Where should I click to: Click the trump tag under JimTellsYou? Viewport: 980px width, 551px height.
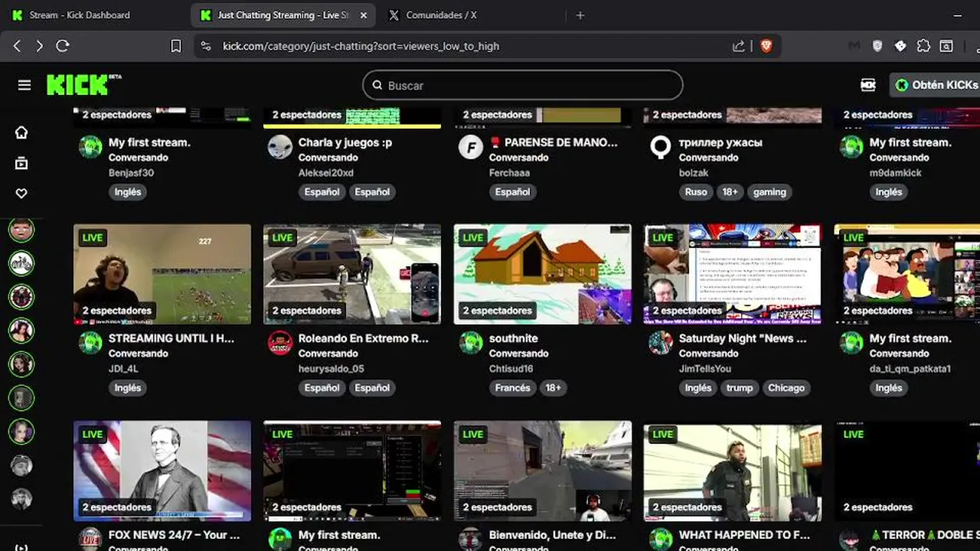(x=740, y=388)
